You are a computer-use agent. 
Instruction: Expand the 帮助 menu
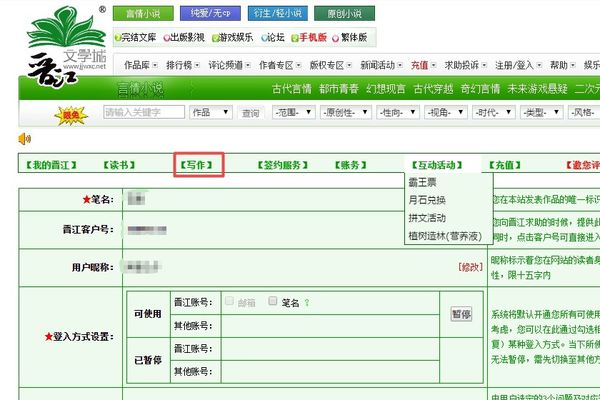[x=562, y=65]
